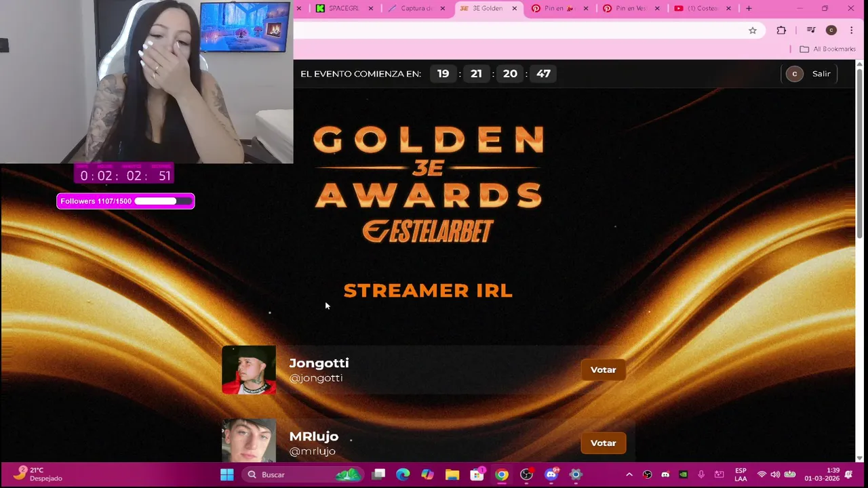
Task: Click the user avatar next to Salir
Action: [795, 74]
